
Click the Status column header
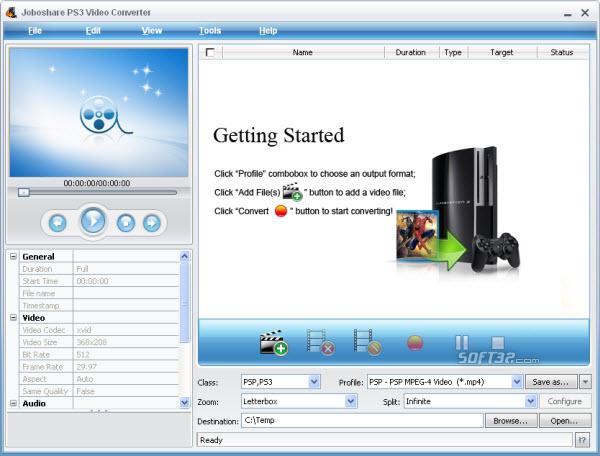[562, 52]
